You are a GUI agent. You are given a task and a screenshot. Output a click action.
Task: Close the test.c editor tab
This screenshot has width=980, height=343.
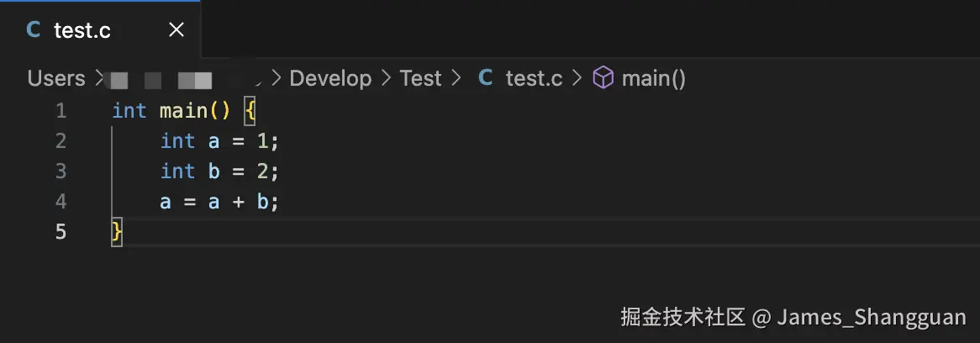[x=177, y=30]
